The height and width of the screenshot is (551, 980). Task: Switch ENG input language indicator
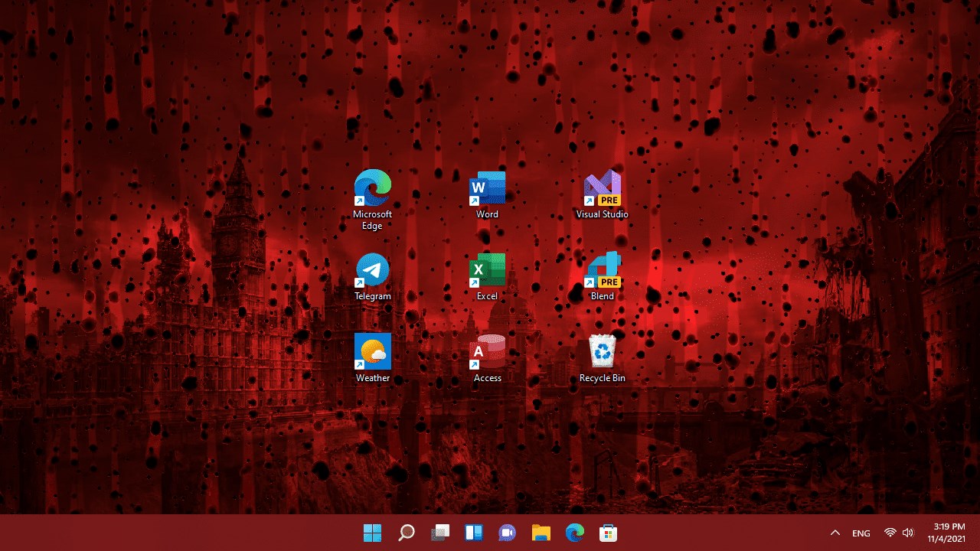point(861,533)
